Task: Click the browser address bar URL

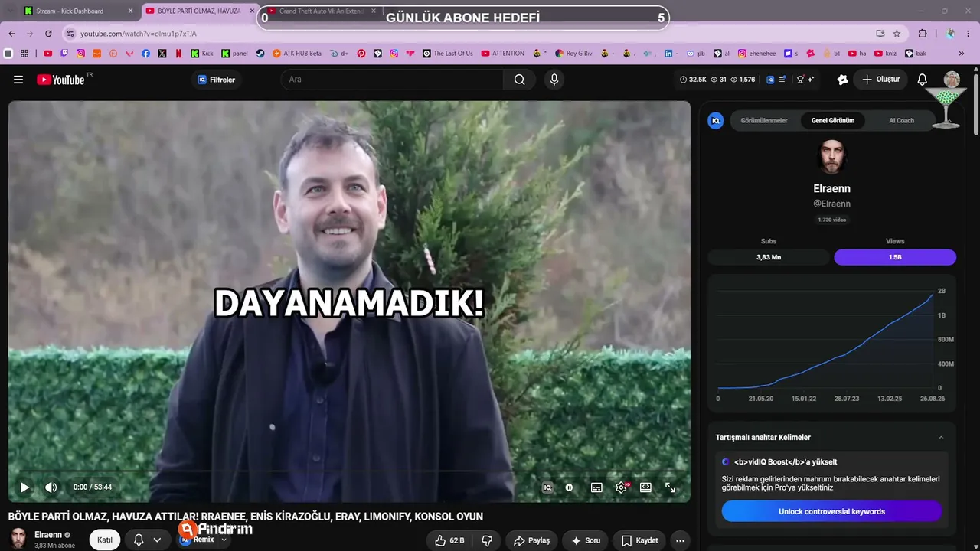Action: 139,34
